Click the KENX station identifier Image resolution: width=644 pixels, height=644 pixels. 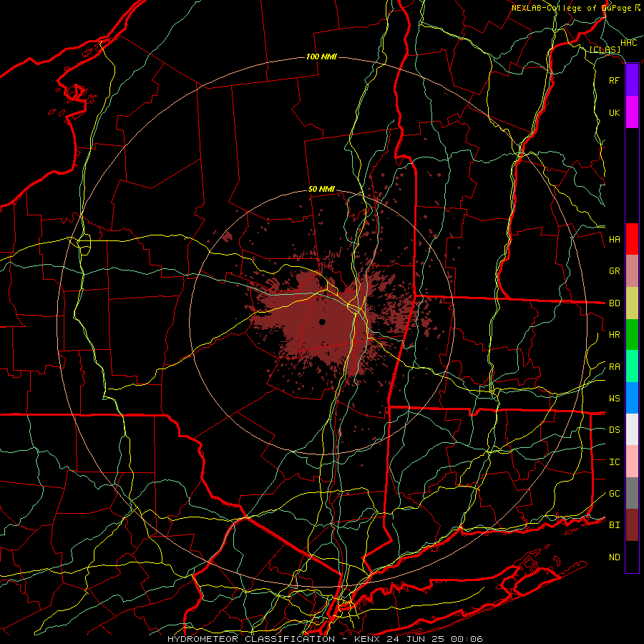[369, 639]
